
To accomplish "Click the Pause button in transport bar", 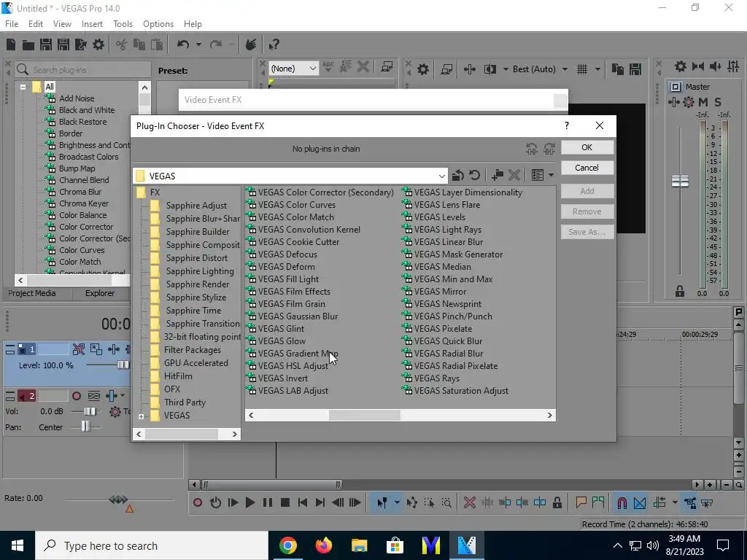I will pyautogui.click(x=267, y=502).
